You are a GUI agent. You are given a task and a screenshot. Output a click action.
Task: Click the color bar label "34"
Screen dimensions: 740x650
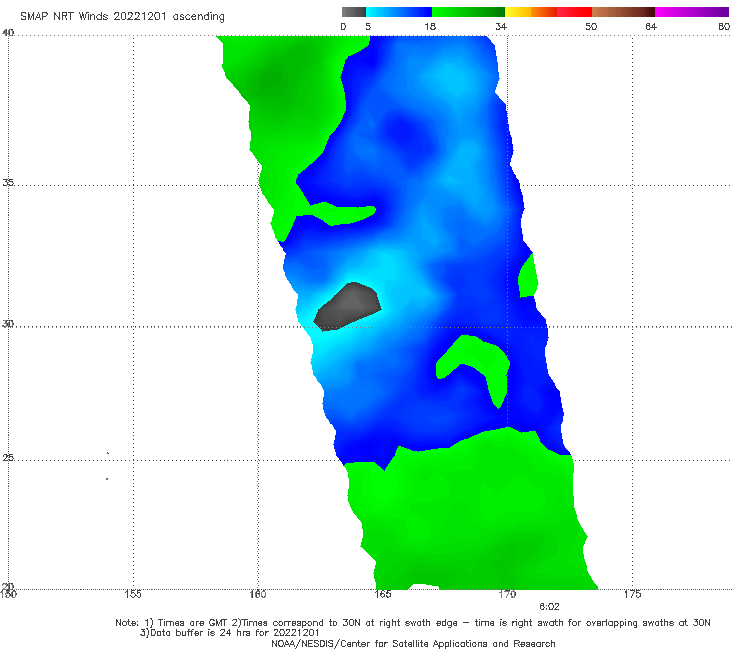(501, 26)
